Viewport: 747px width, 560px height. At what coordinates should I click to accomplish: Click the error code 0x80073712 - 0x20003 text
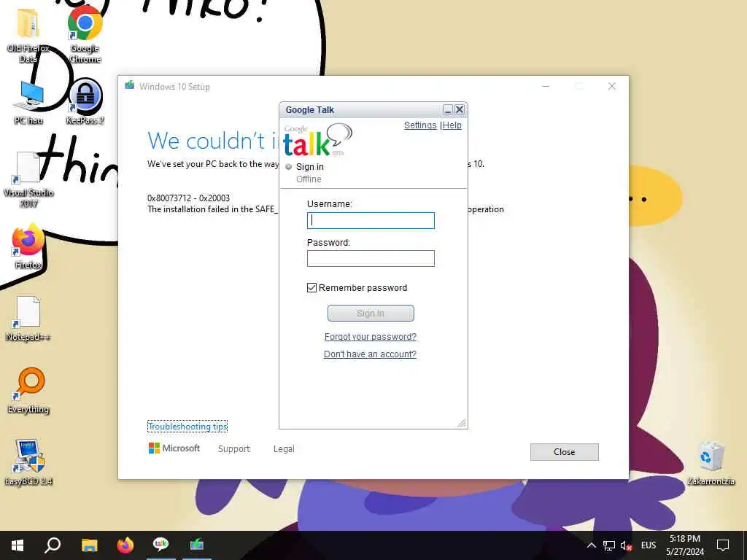pos(188,198)
